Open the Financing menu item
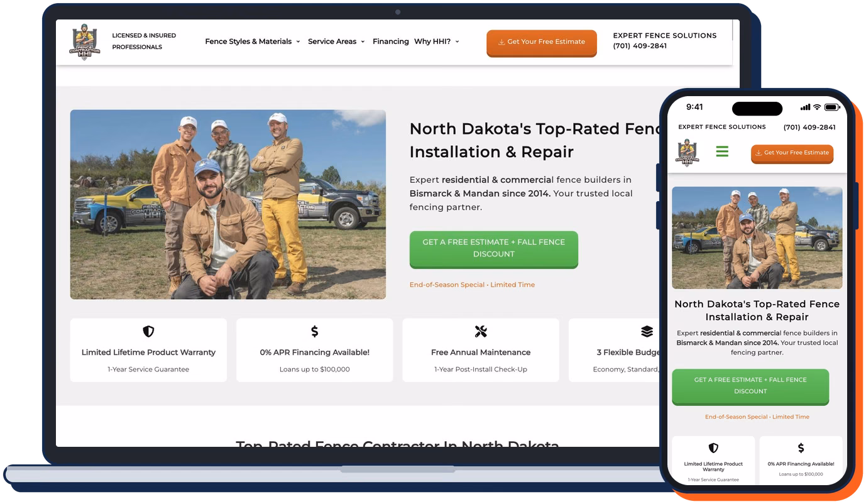Viewport: 866px width, 504px height. coord(390,41)
